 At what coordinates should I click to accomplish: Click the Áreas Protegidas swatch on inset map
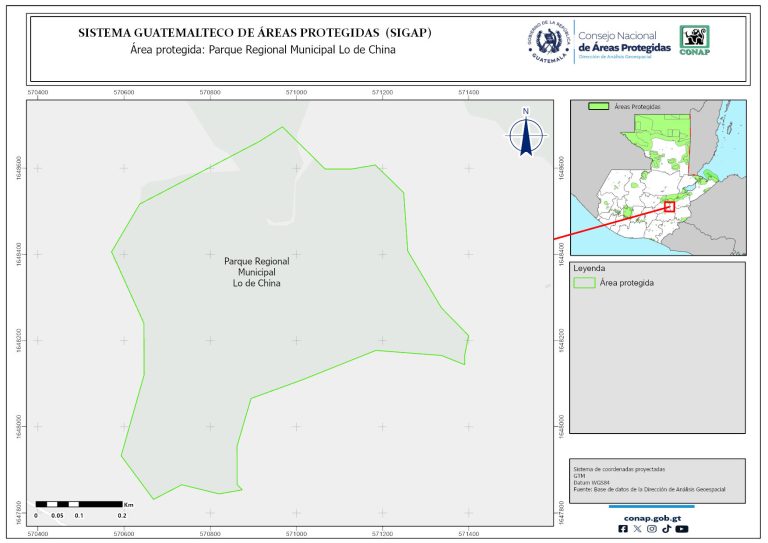599,106
